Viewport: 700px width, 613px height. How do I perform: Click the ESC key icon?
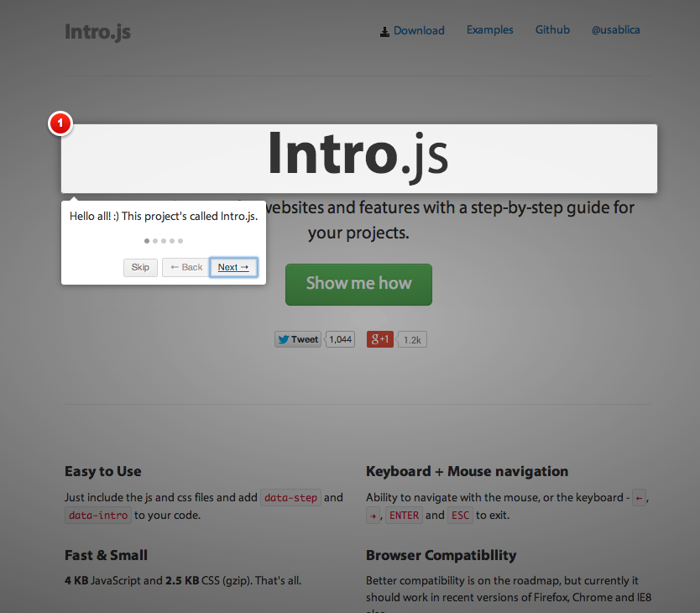tap(460, 515)
